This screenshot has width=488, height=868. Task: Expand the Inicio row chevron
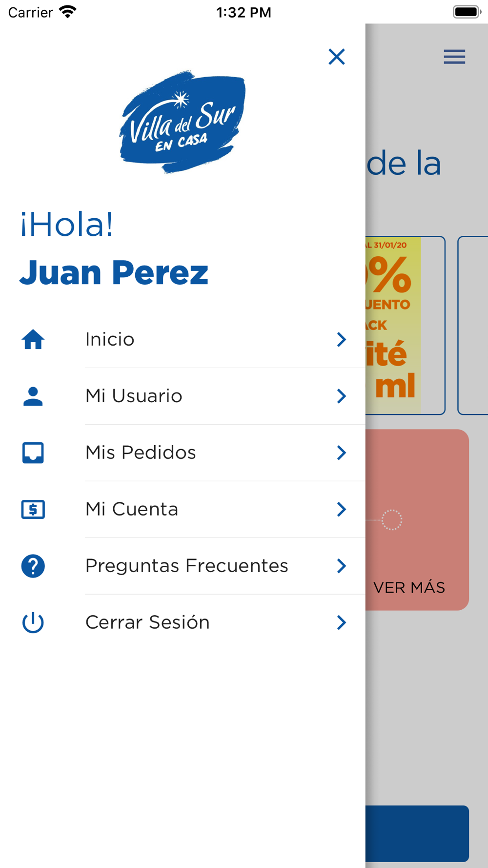pos(342,339)
